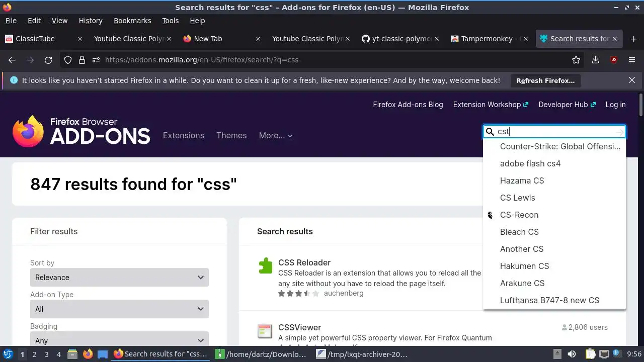Open the Firefox hamburger menu
Viewport: 644px width, 362px height.
632,60
